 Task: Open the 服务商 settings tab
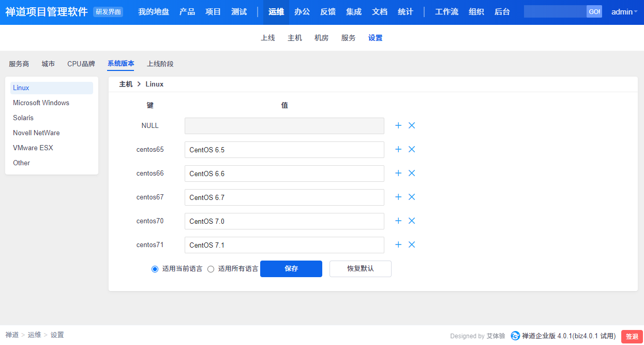19,64
